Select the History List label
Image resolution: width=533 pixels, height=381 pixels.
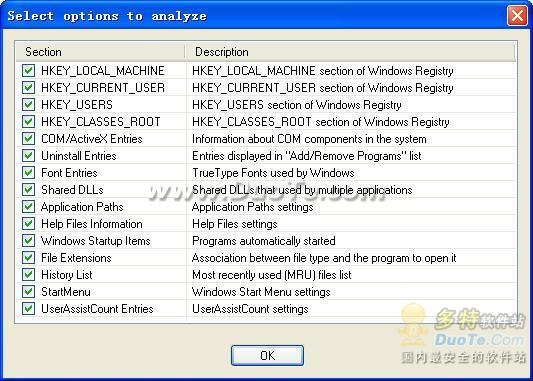(67, 275)
